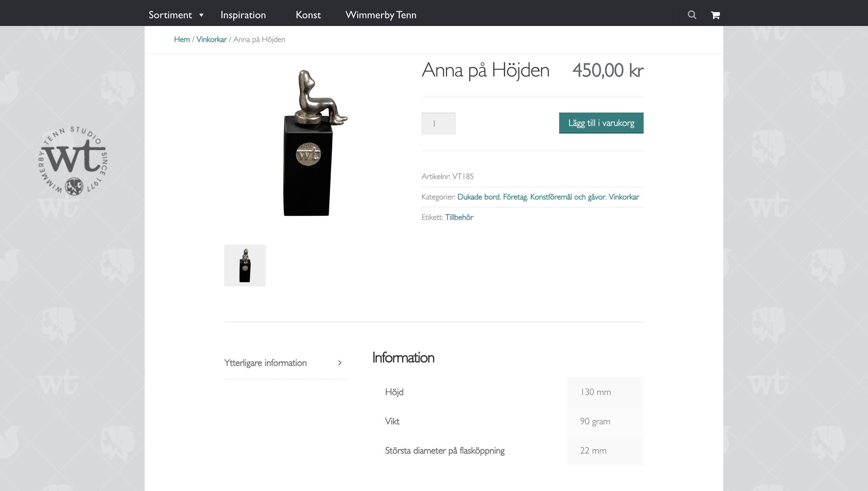This screenshot has height=491, width=868.
Task: Expand the Sortiment dropdown arrow
Action: 201,15
